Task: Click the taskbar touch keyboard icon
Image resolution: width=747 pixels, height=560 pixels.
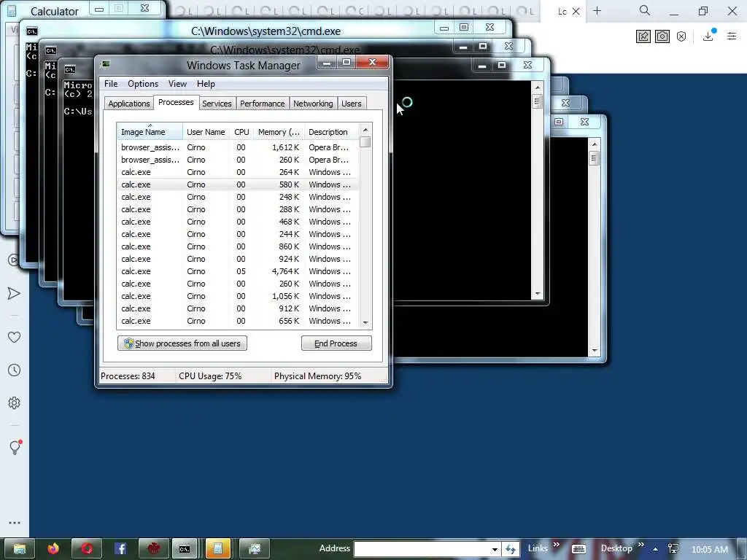Action: pos(578,549)
